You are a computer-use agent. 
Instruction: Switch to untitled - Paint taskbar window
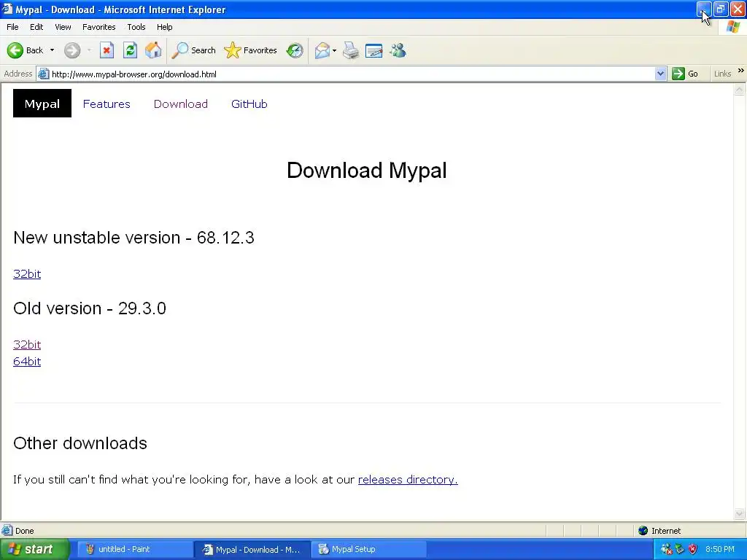pos(135,549)
